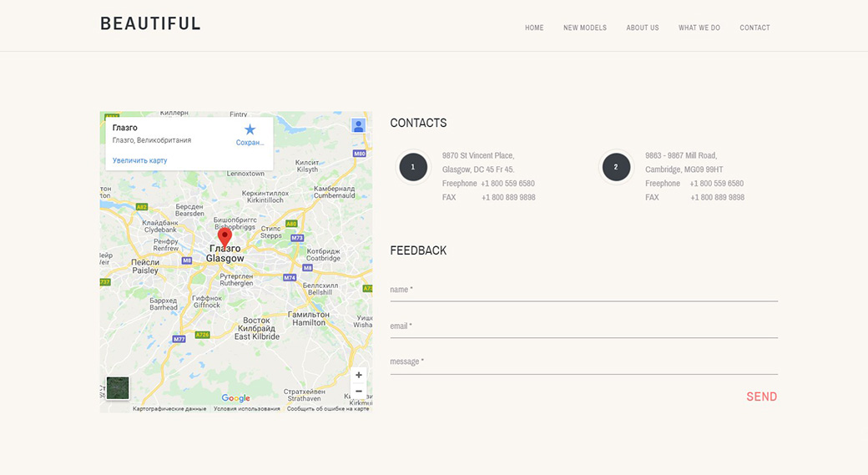Open the Home menu item

pyautogui.click(x=534, y=28)
